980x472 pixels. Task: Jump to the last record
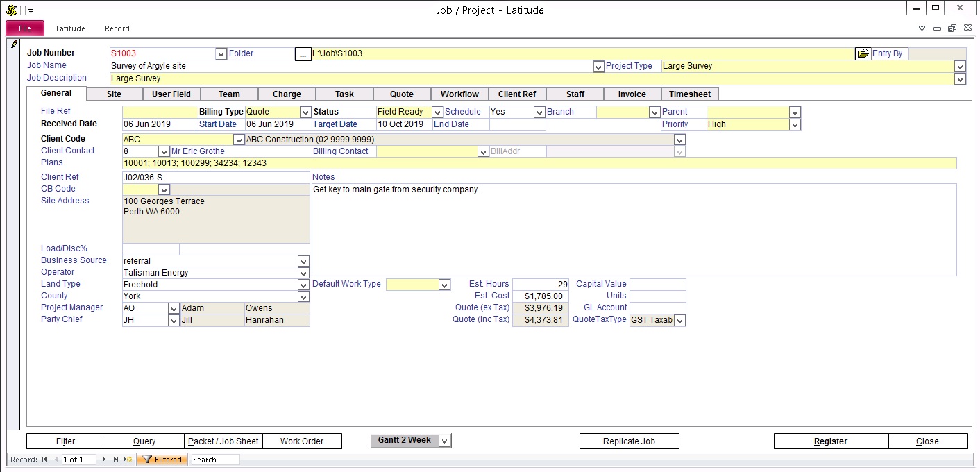pyautogui.click(x=116, y=460)
